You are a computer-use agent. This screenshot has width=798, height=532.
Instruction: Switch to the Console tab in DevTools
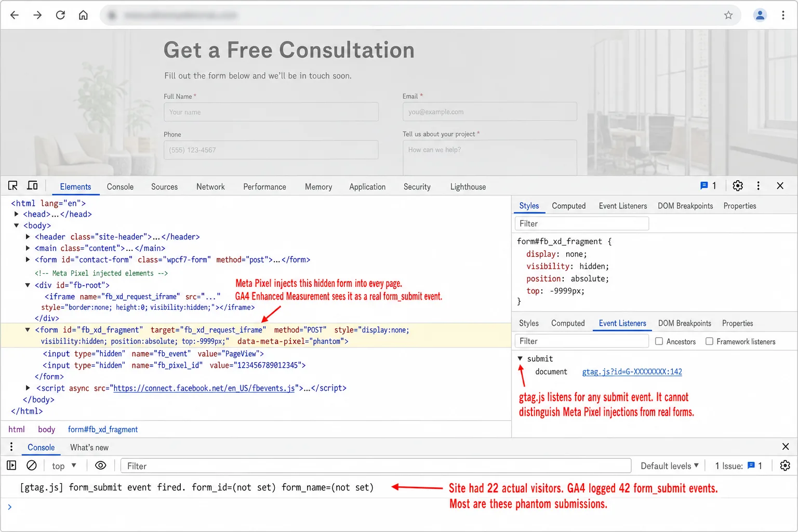120,187
